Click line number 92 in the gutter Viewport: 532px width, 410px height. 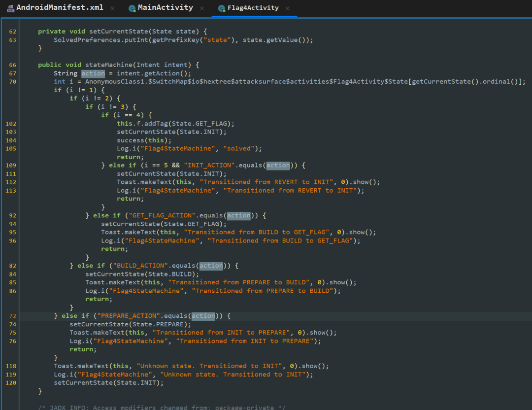[x=12, y=215]
